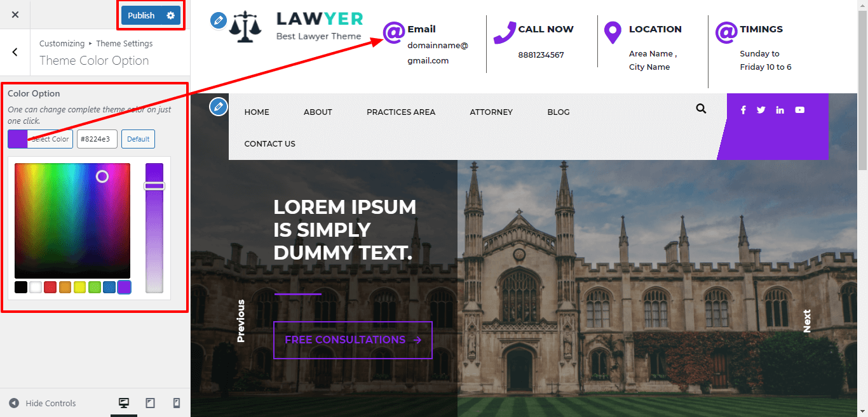The width and height of the screenshot is (868, 417).
Task: Toggle the Select Color picker button
Action: 40,139
